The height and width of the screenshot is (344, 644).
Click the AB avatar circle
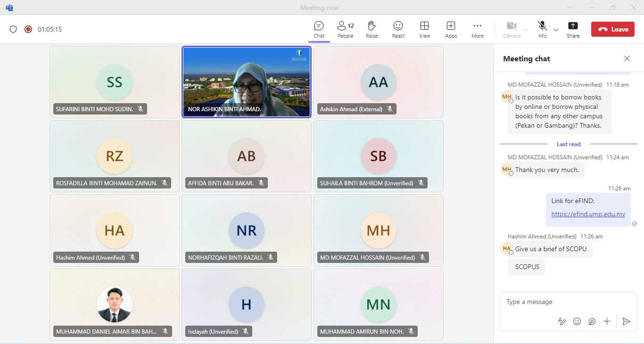247,156
